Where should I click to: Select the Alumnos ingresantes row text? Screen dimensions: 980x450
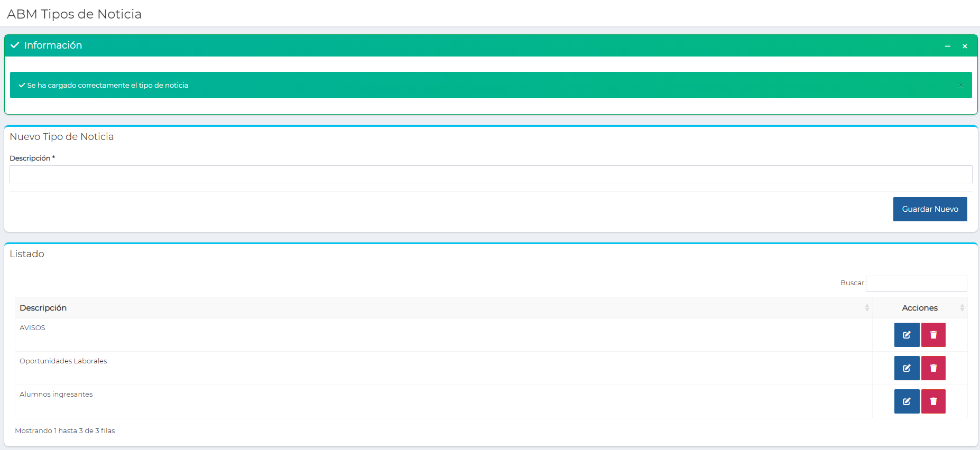coord(56,395)
